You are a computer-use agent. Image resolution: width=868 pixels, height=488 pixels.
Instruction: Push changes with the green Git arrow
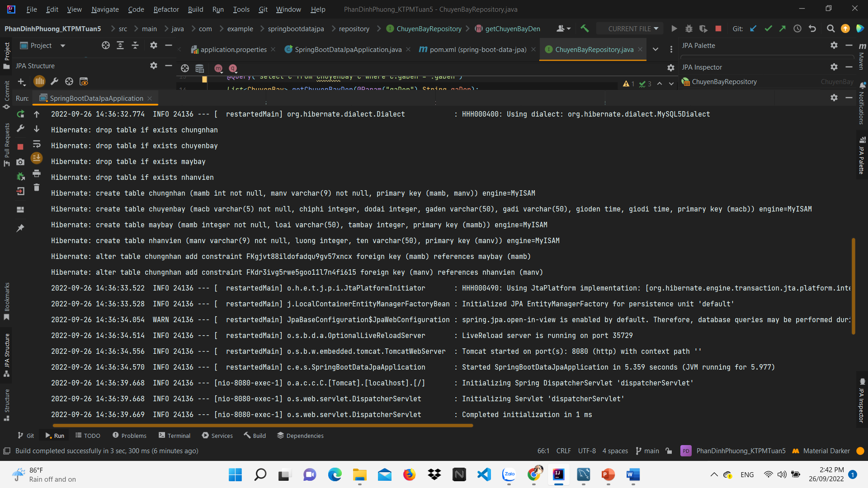pos(783,28)
